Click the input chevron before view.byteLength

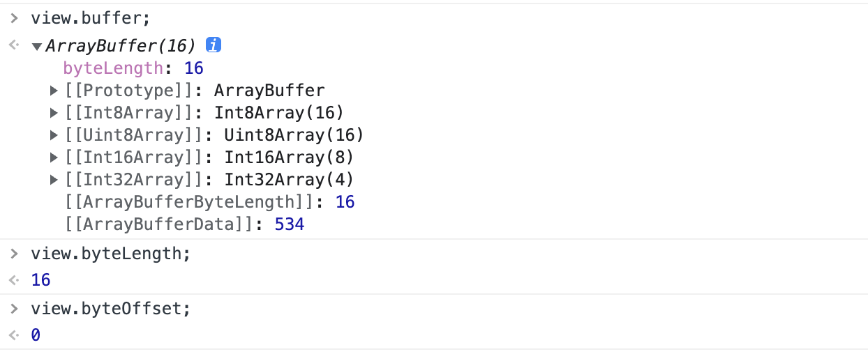pyautogui.click(x=14, y=254)
